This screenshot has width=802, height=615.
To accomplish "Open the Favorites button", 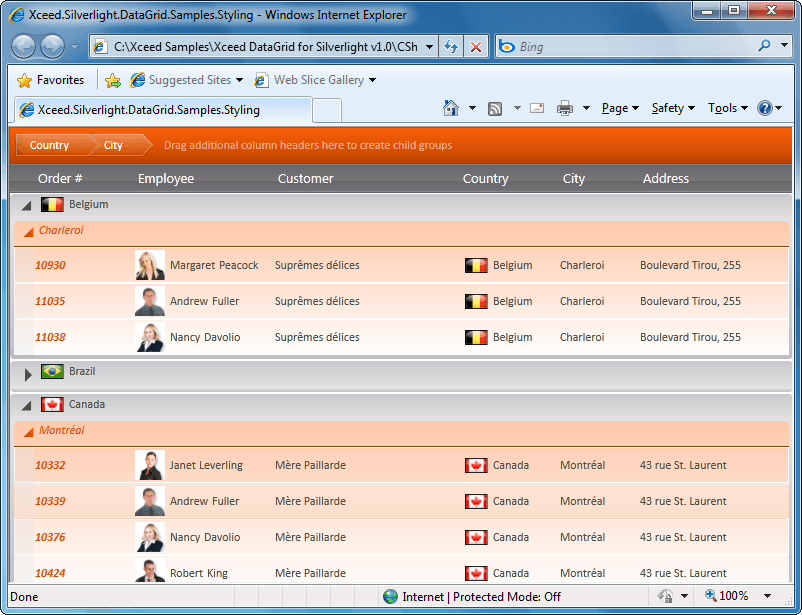I will (51, 80).
